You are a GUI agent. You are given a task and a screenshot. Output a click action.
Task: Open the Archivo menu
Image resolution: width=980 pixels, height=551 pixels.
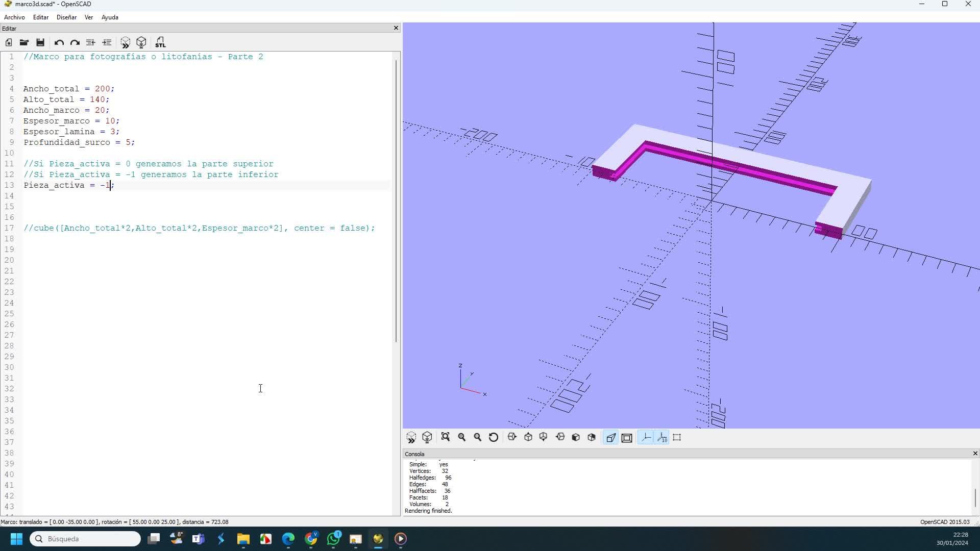click(x=14, y=17)
